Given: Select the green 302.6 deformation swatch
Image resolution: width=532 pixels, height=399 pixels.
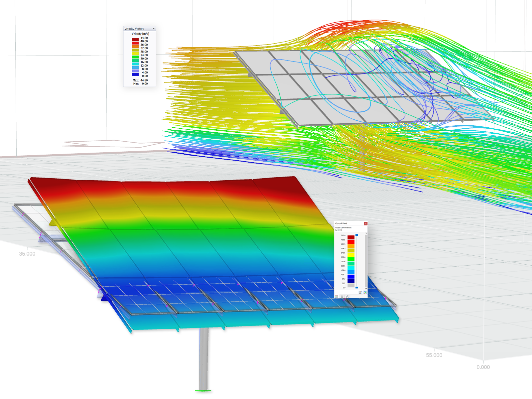Looking at the screenshot, I should click(351, 259).
